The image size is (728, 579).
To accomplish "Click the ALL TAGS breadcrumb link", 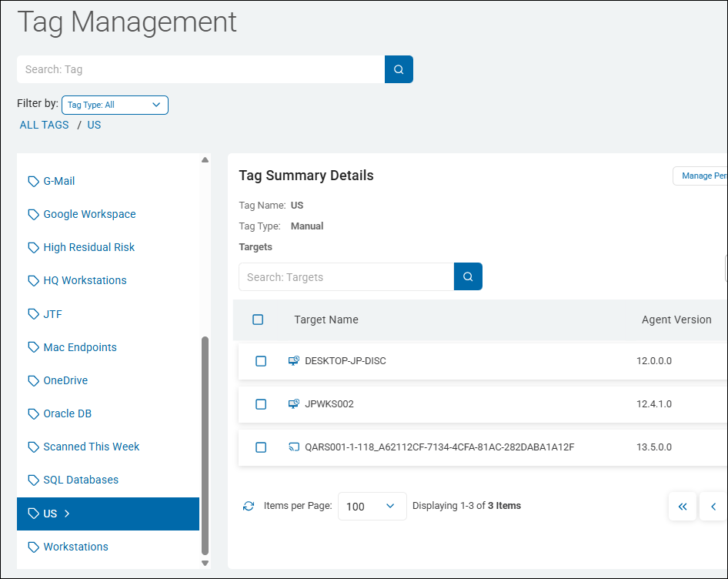I will (44, 125).
